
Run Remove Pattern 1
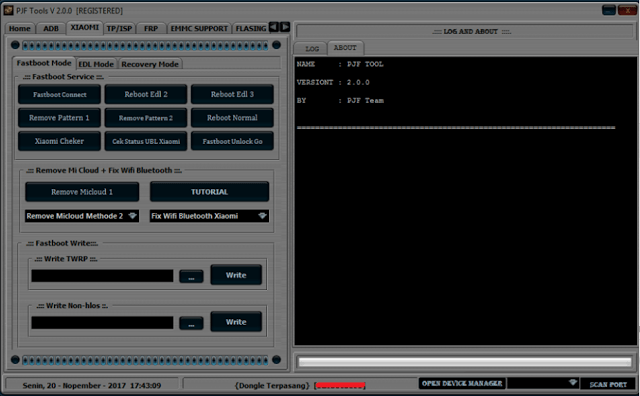tap(60, 118)
